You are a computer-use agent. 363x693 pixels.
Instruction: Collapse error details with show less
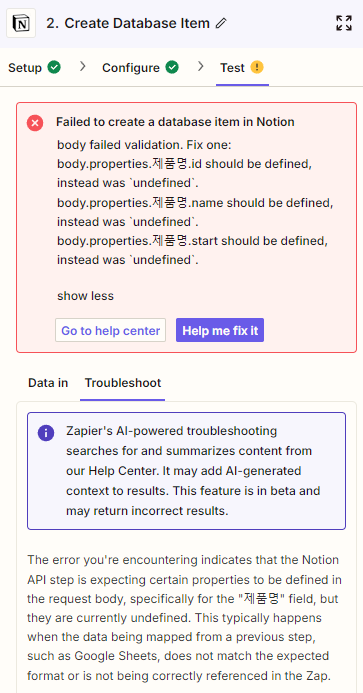coord(85,296)
